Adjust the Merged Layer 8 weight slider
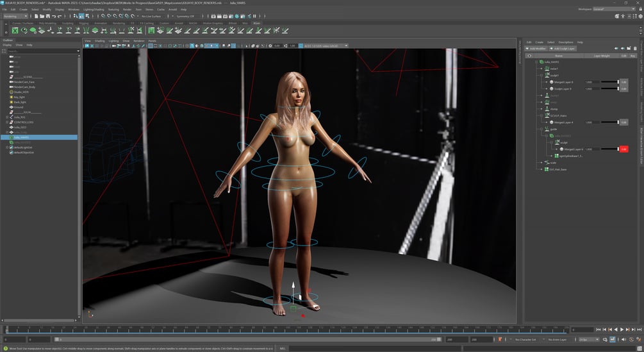Image resolution: width=644 pixels, height=352 pixels. (609, 82)
